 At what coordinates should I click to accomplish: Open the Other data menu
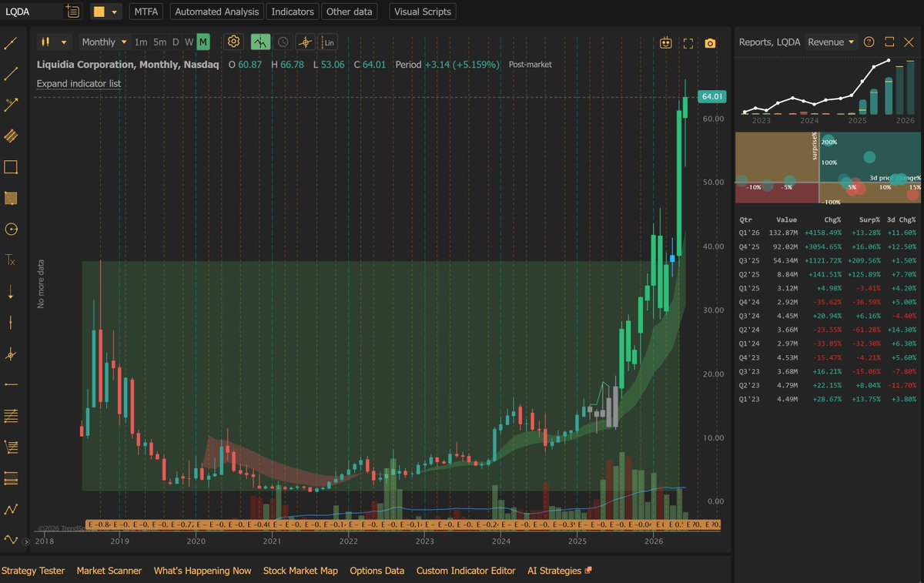click(x=349, y=12)
